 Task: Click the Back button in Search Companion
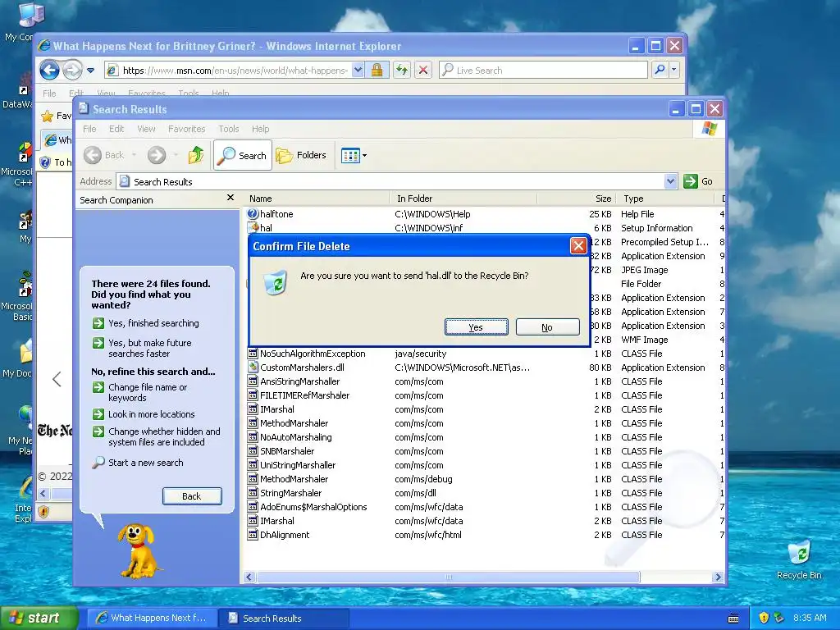click(192, 496)
